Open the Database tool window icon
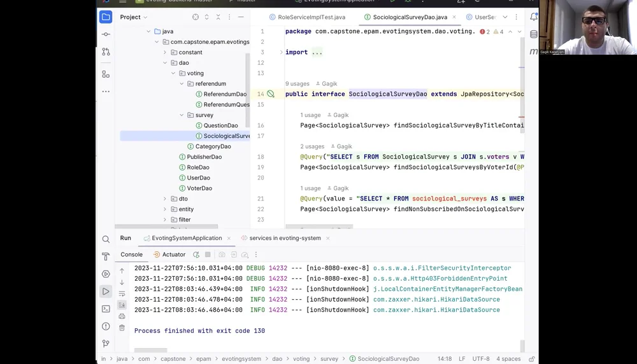637x364 pixels. (534, 34)
